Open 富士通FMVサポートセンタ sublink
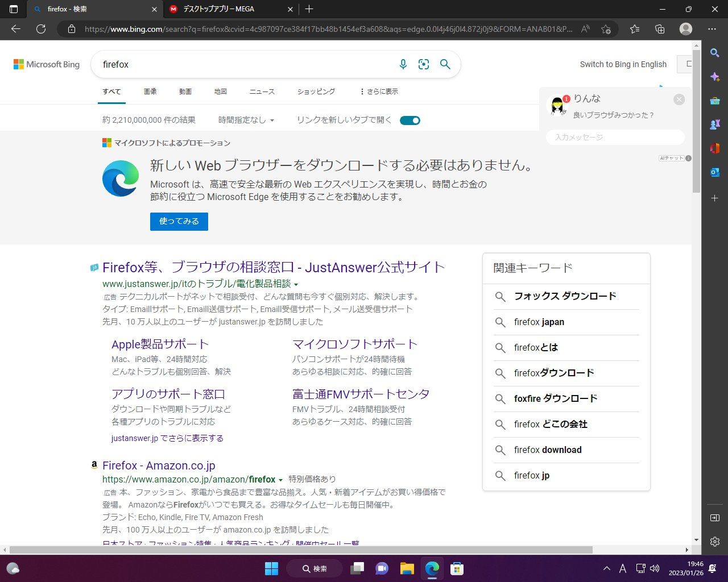Image resolution: width=728 pixels, height=582 pixels. click(361, 394)
